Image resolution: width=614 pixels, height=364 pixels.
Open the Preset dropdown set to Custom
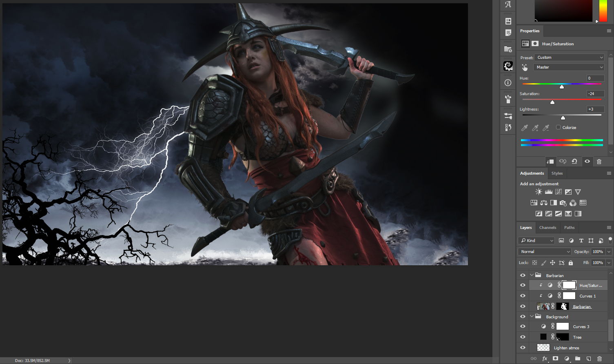pos(569,58)
